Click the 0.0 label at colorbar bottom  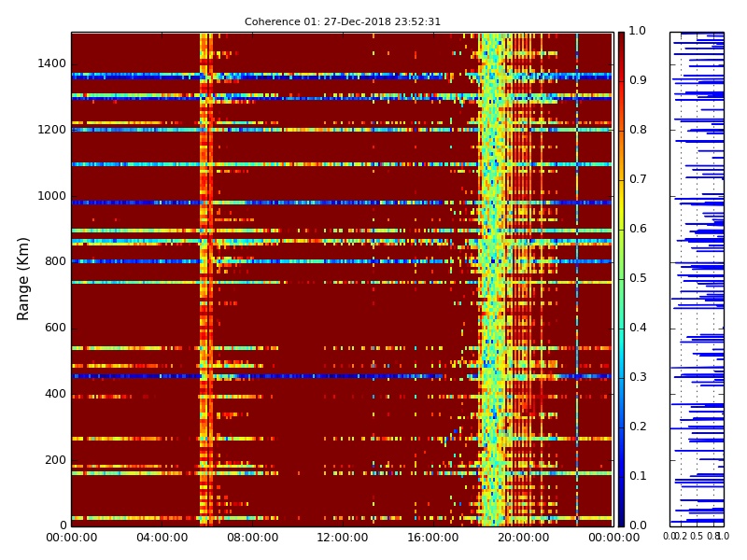coord(638,525)
